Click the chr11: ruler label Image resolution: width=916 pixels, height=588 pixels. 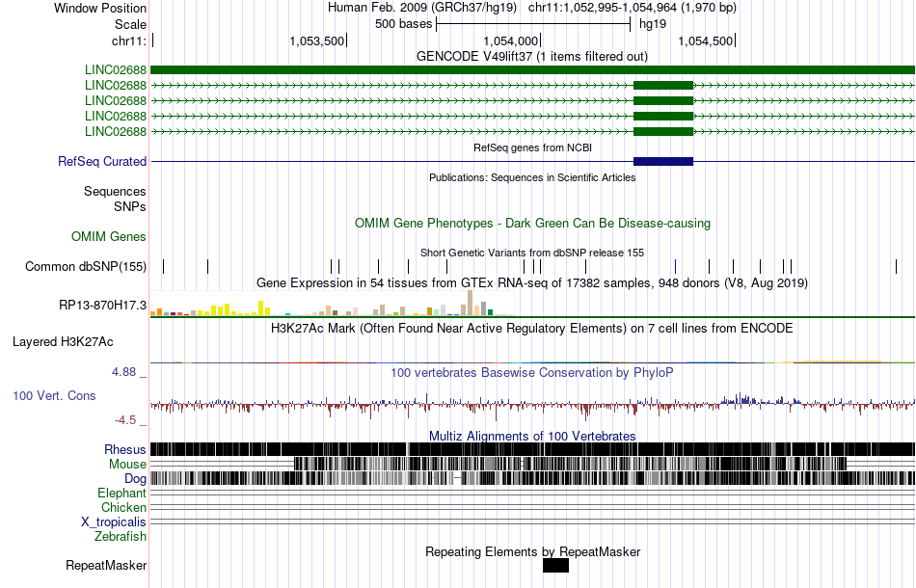(128, 40)
